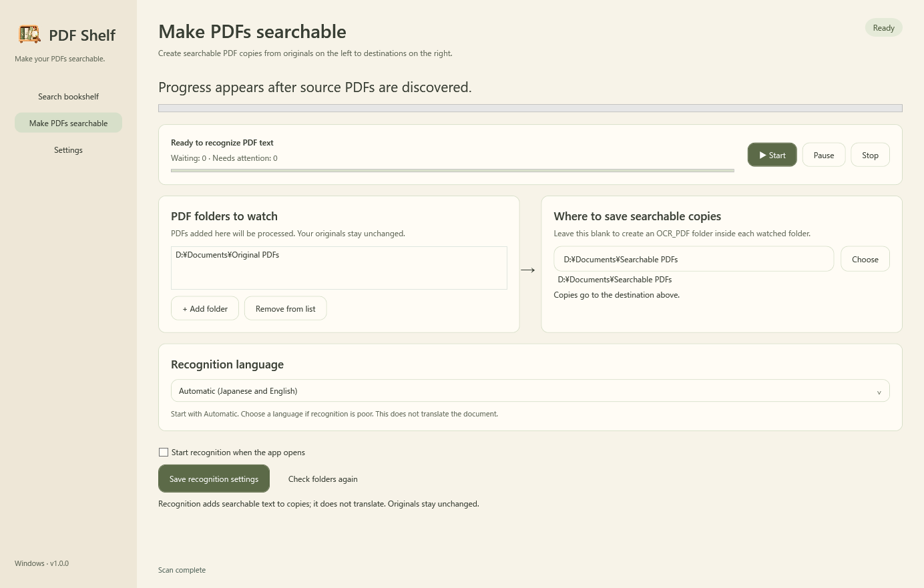
Task: Click Remove from list button
Action: click(x=285, y=308)
